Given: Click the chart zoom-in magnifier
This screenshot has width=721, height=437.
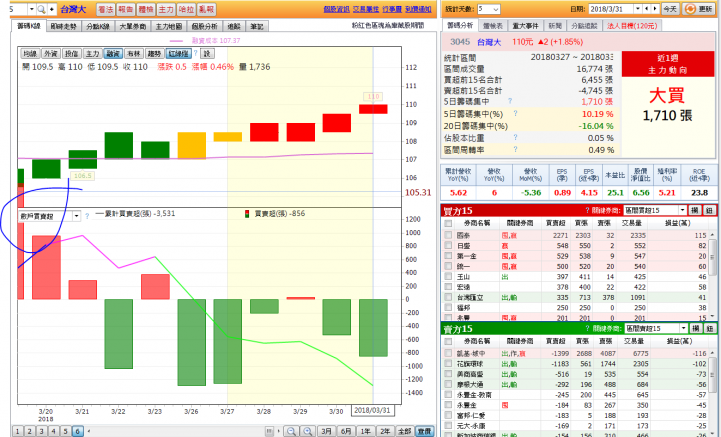Looking at the screenshot, I should 308,431.
